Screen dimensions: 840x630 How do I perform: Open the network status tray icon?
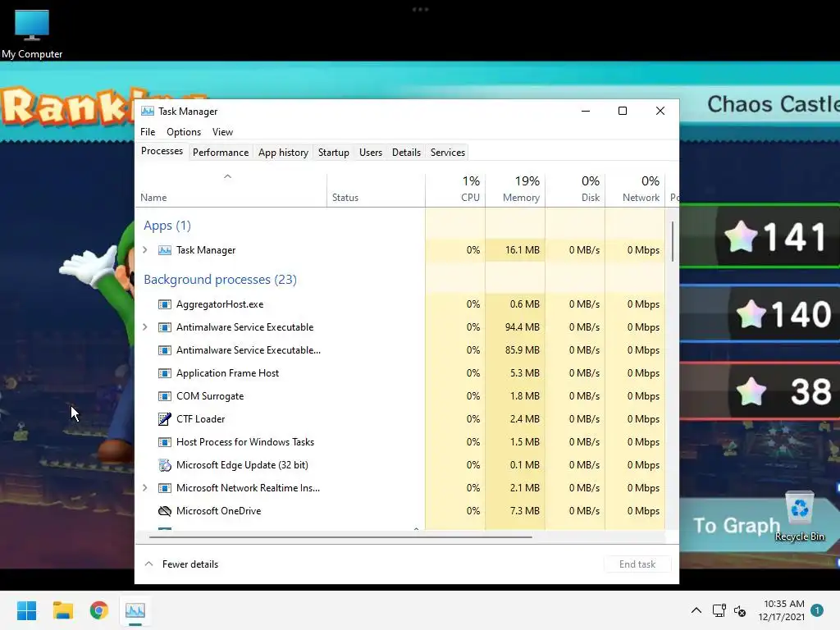pos(719,610)
